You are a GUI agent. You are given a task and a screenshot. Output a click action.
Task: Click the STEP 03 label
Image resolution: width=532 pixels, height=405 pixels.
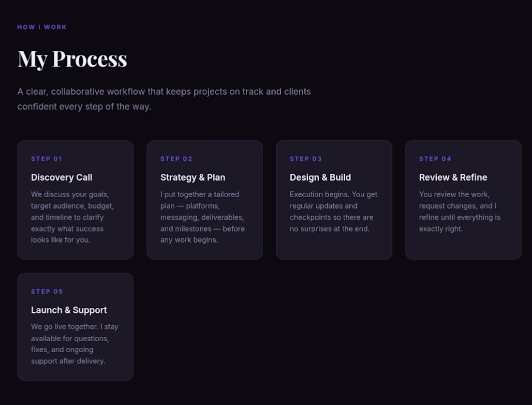coord(305,159)
